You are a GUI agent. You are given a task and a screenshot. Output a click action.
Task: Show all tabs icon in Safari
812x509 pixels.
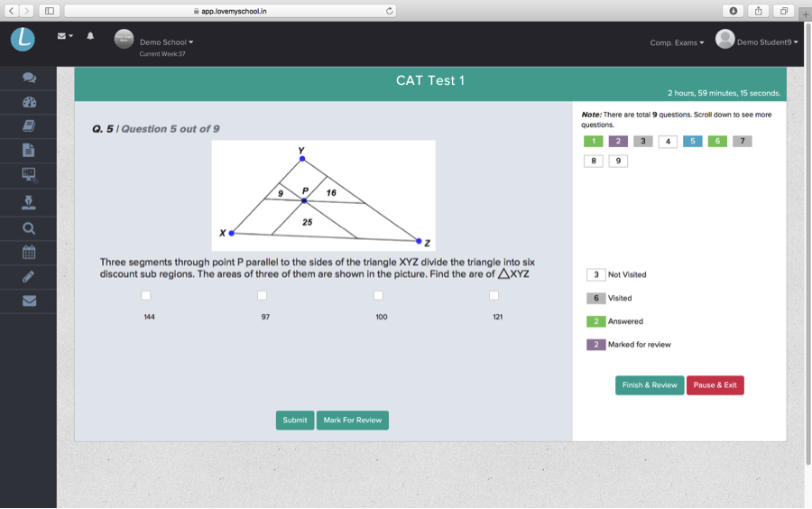pyautogui.click(x=783, y=11)
